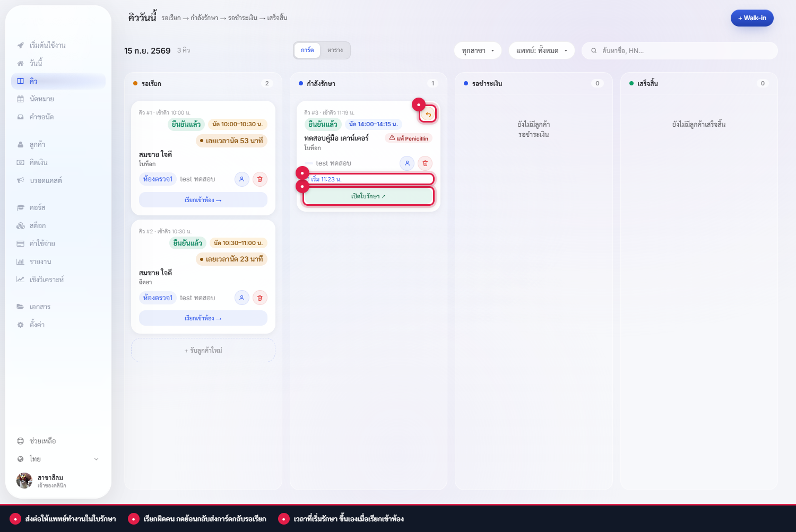Open สต็อก boxes icon in sidebar

pyautogui.click(x=20, y=225)
